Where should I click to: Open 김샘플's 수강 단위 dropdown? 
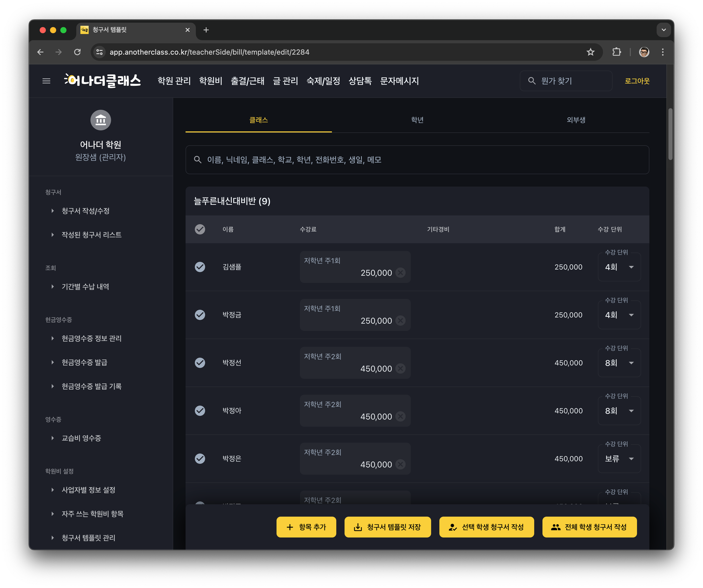619,267
